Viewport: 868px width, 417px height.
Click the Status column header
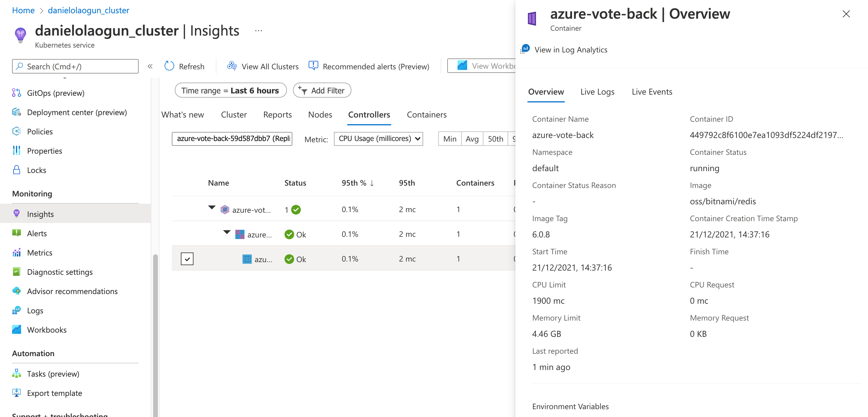pyautogui.click(x=295, y=183)
